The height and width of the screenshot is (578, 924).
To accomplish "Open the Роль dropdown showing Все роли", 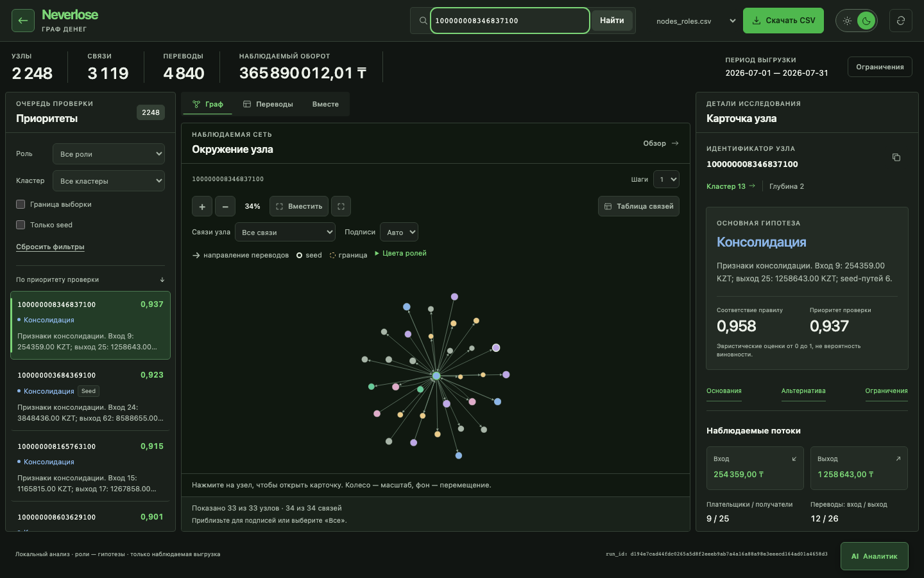I will click(x=108, y=154).
